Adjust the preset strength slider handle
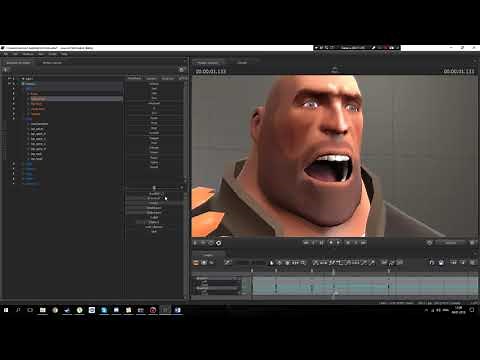 (154, 188)
